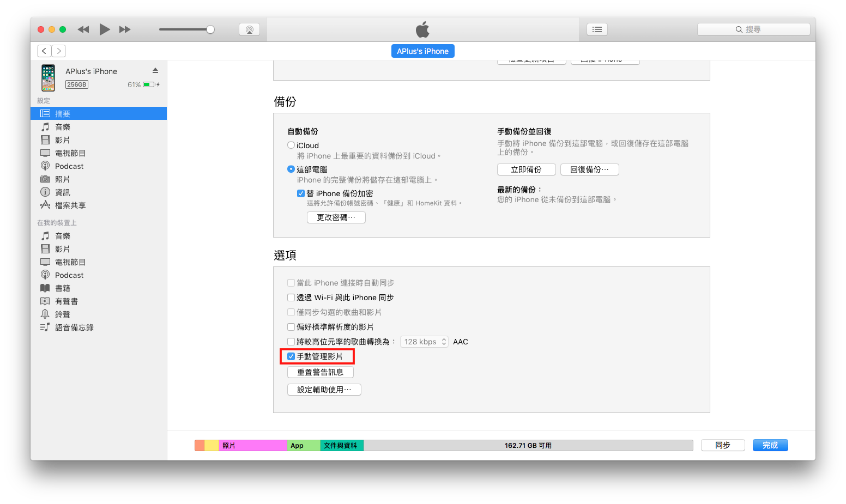Click the 61% battery indicator
Image resolution: width=846 pixels, height=504 pixels.
tap(143, 84)
